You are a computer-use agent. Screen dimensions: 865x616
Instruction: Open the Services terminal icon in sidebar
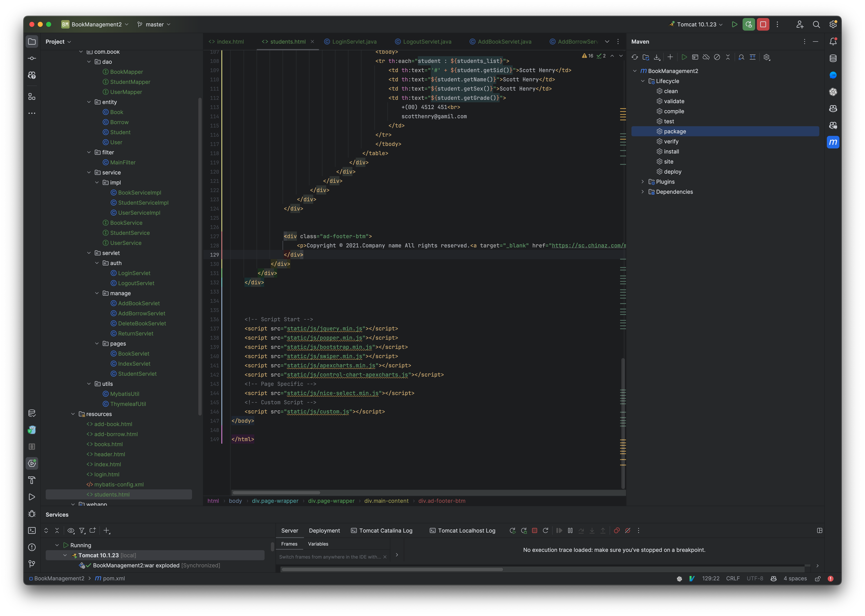click(x=32, y=530)
